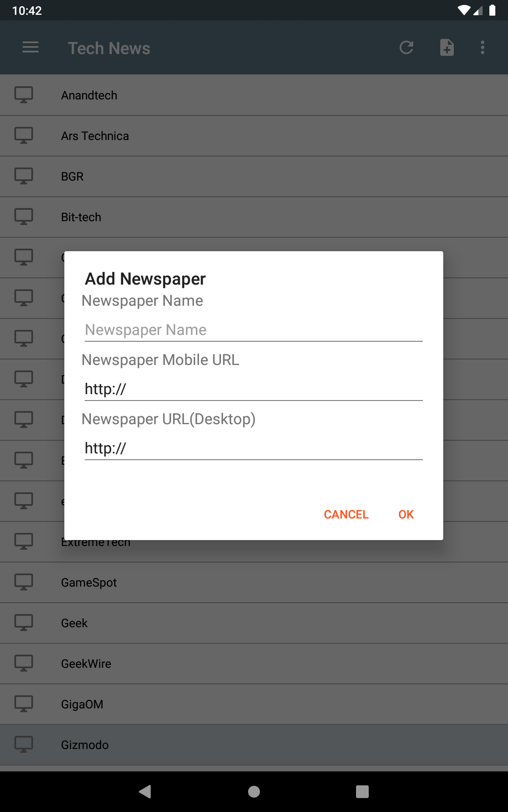Tap the desktop icon next to Anandtech
Screen dimensions: 508x812
tap(24, 95)
